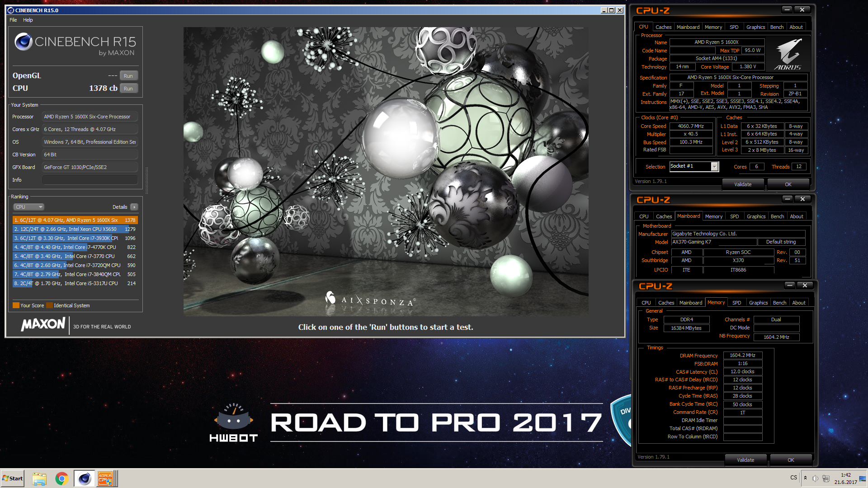Image resolution: width=868 pixels, height=488 pixels.
Task: Open SPD tab in top CPU-Z window
Action: (734, 27)
